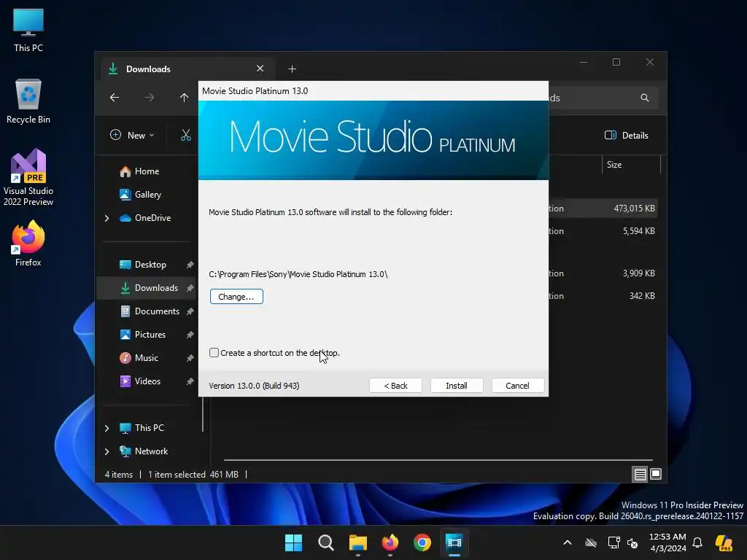Click pin icon next to Documents
The height and width of the screenshot is (560, 747).
pyautogui.click(x=190, y=311)
